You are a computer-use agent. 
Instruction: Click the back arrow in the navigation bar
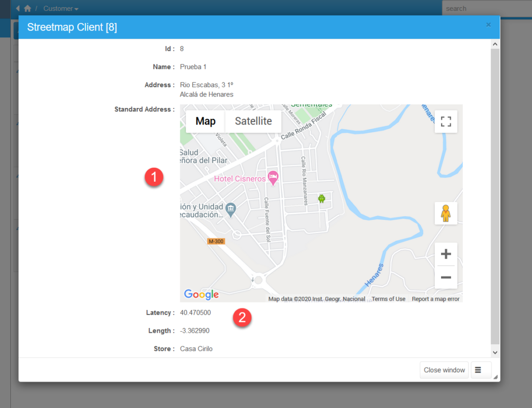[18, 8]
